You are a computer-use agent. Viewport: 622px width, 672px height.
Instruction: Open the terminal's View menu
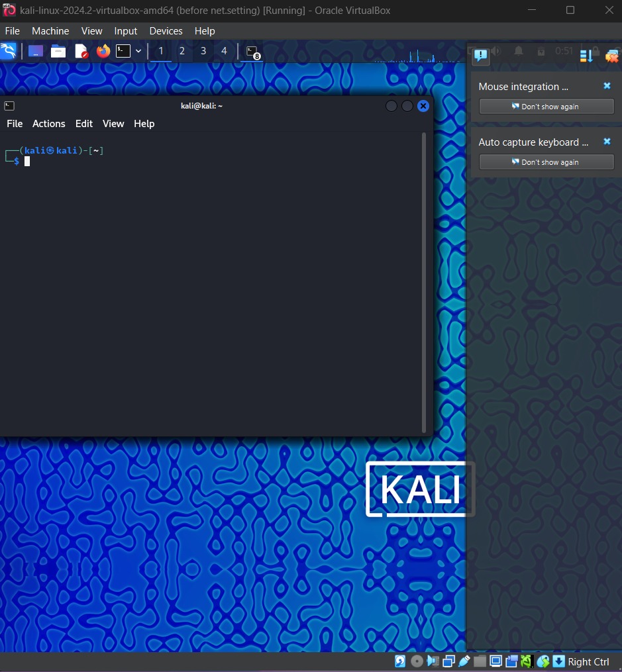click(x=113, y=123)
